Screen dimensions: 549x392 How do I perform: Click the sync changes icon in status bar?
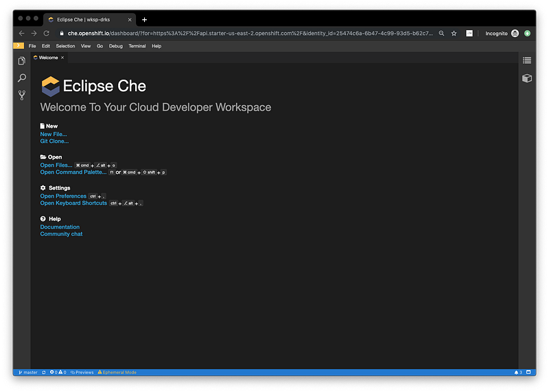point(44,372)
